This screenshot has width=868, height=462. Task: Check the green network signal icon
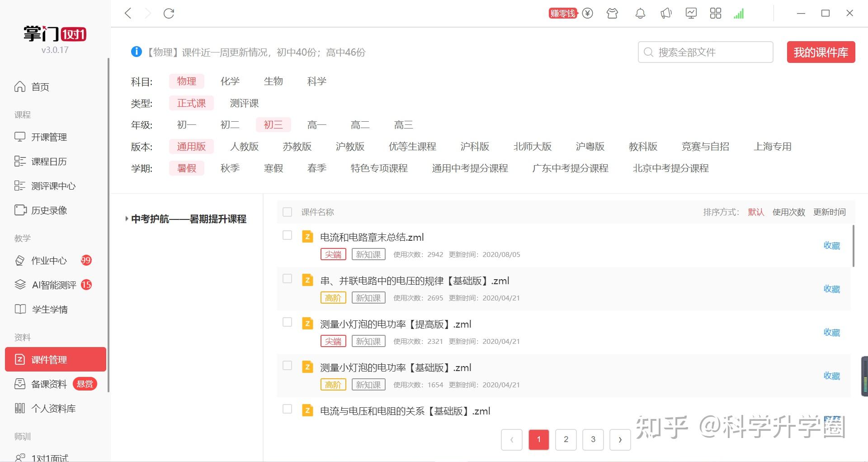coord(739,14)
